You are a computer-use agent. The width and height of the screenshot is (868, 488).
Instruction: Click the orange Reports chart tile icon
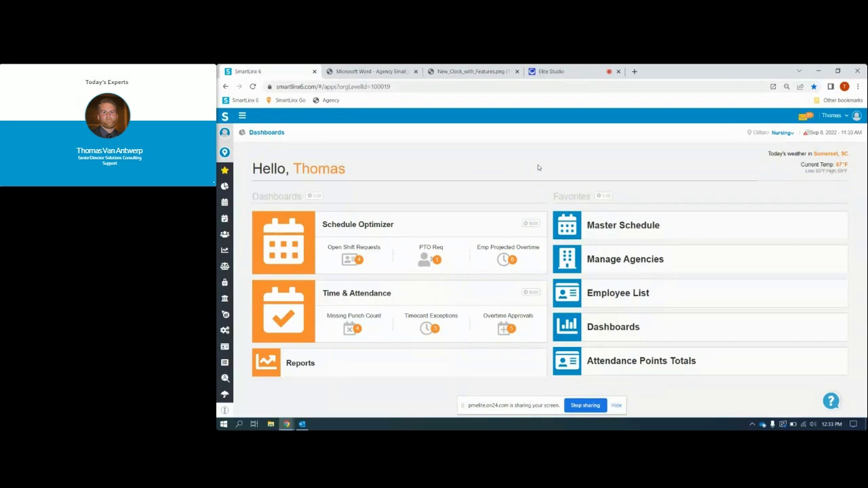coord(267,363)
